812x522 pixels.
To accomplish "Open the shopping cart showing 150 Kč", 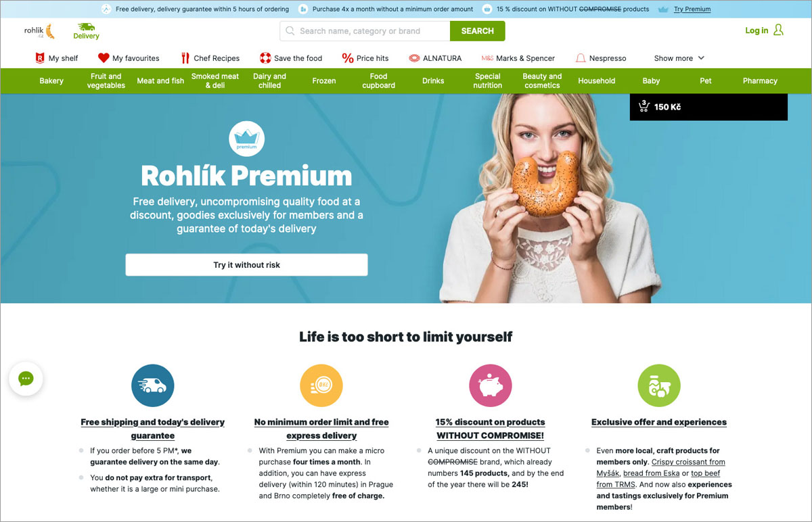I will tap(708, 107).
